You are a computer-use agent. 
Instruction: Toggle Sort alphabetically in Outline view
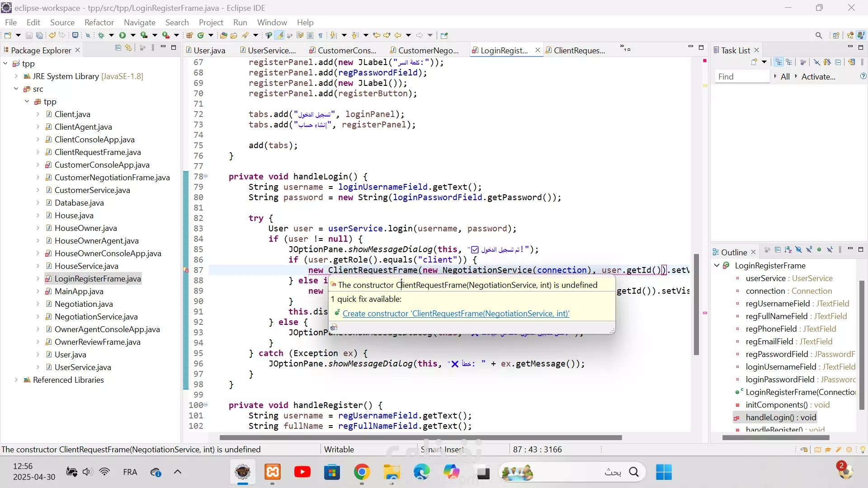click(788, 249)
